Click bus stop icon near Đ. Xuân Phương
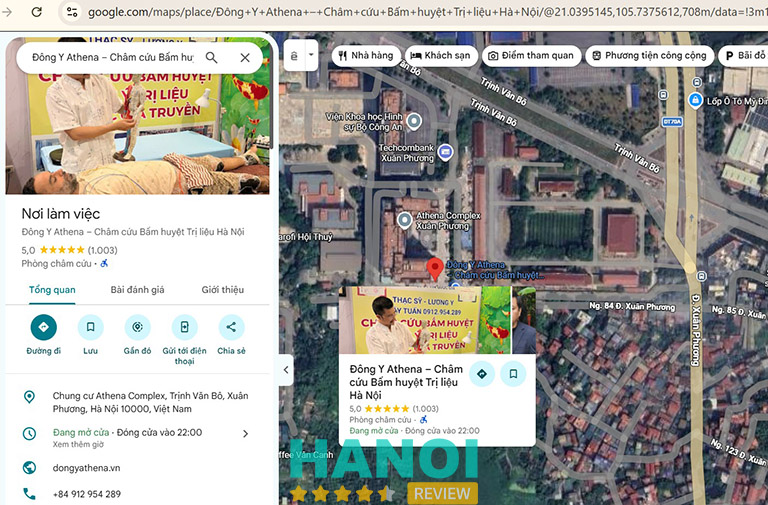 coord(701,276)
